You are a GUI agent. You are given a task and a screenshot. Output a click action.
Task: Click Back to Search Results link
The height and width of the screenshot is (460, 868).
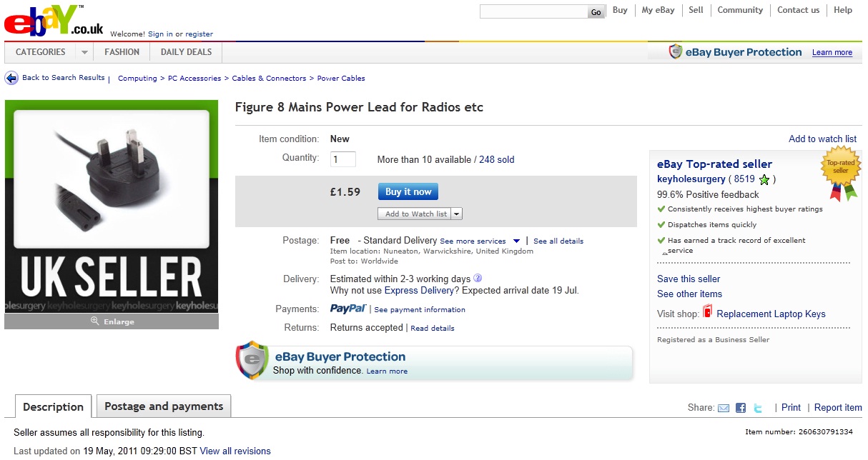[64, 77]
